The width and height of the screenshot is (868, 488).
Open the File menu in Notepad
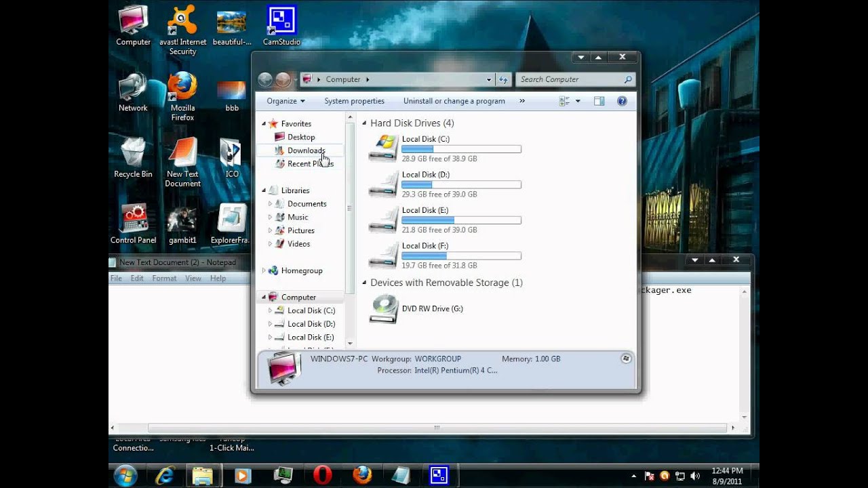(115, 278)
